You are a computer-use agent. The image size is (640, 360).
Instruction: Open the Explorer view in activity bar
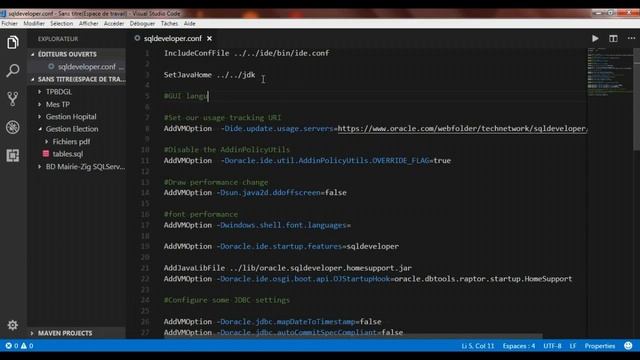click(x=13, y=42)
